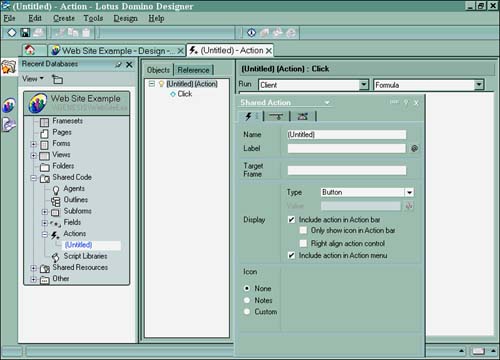Click the blue circular properties toolbar icon
This screenshot has width=500, height=360.
point(252,33)
